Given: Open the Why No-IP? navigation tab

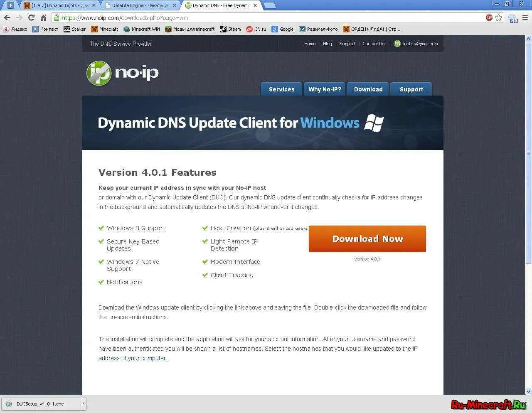Looking at the screenshot, I should pos(325,89).
